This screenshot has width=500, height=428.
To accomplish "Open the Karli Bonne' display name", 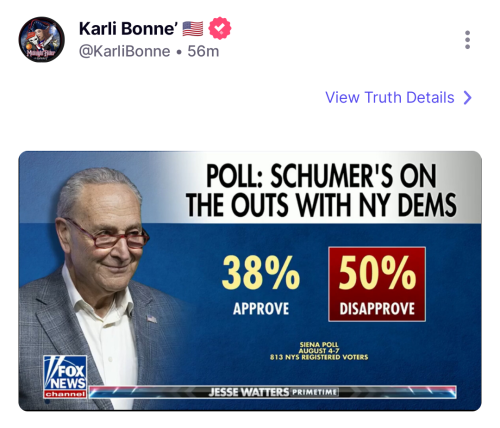I will (128, 29).
